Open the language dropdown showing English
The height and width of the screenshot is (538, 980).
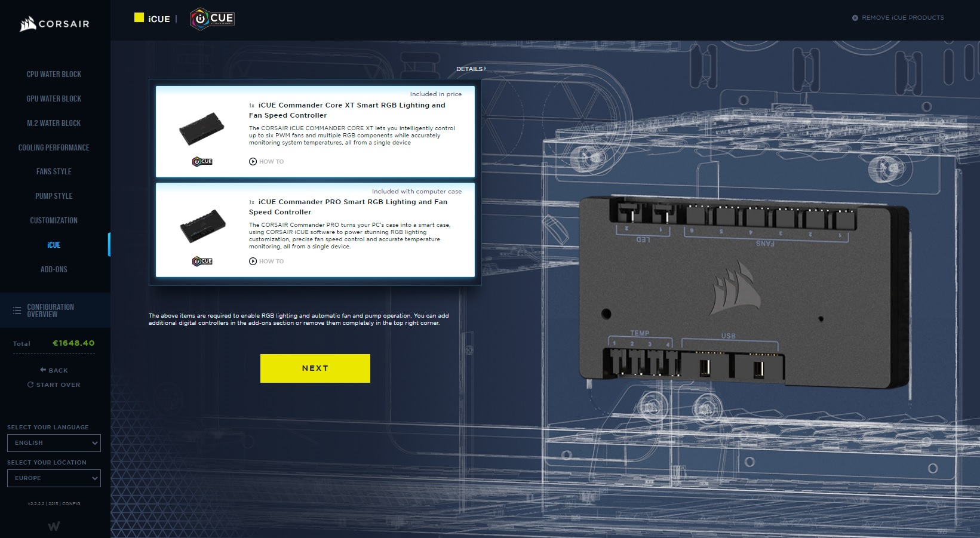pyautogui.click(x=54, y=443)
